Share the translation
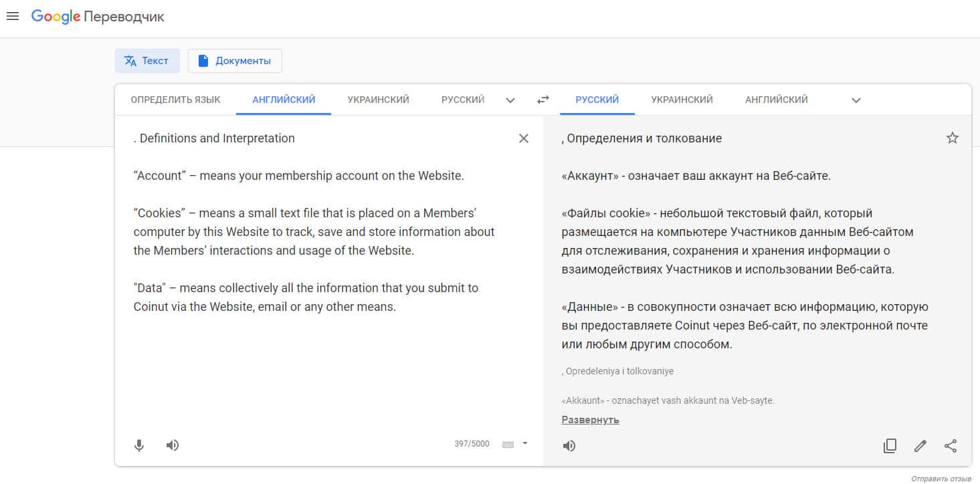 coord(951,446)
